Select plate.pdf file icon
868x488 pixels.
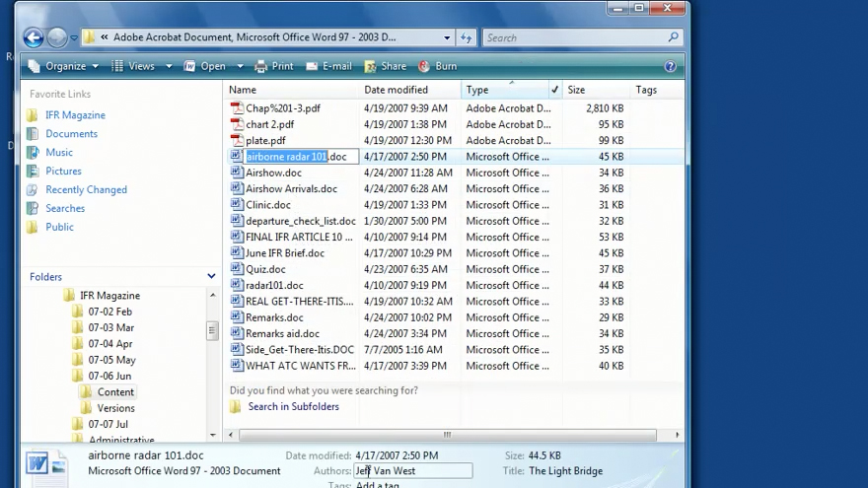coord(237,140)
